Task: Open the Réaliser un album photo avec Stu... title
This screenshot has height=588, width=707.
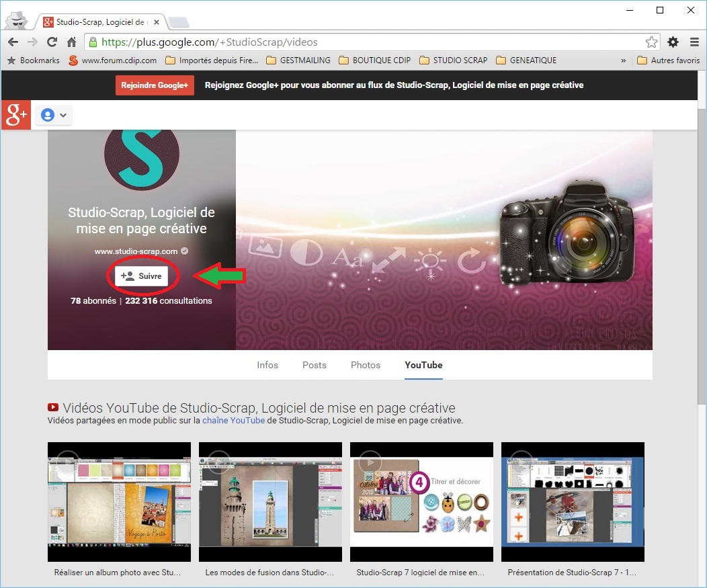Action: pyautogui.click(x=117, y=573)
